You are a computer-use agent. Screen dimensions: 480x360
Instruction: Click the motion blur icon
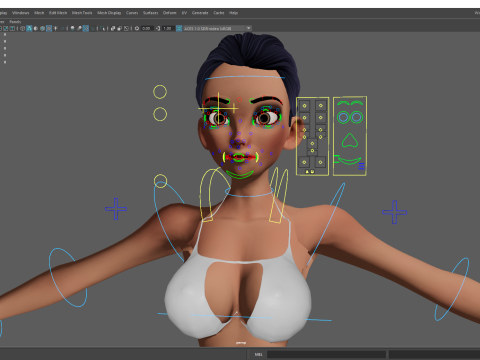(79, 28)
